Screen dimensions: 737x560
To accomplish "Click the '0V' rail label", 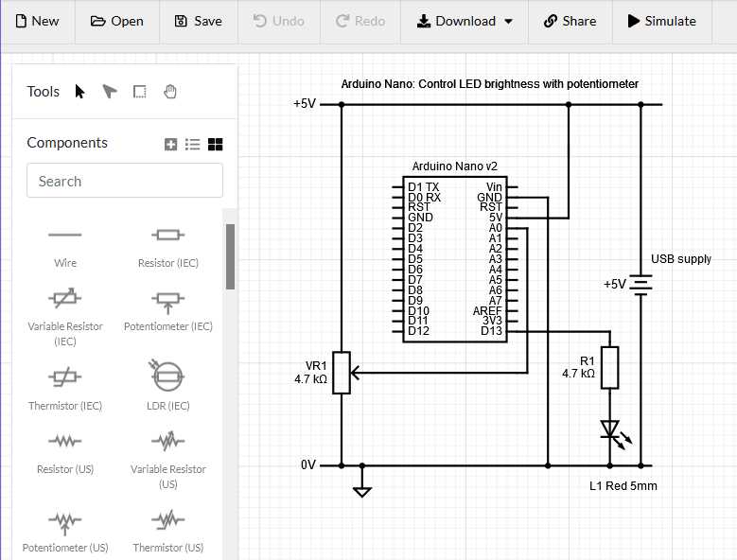I will pos(308,464).
